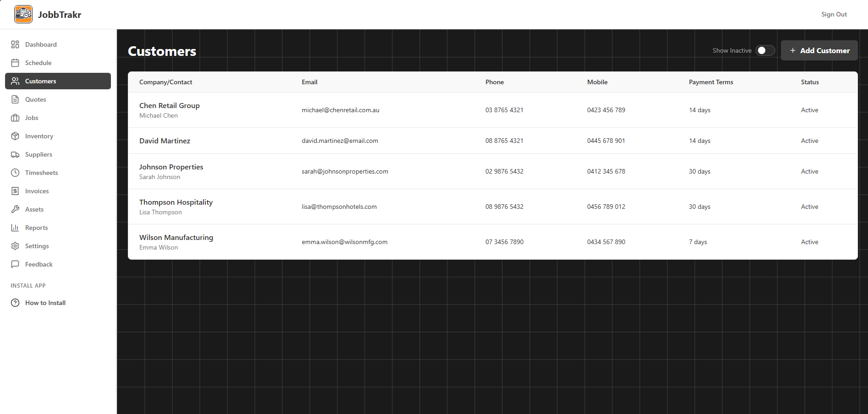Click the Add Customer button

819,50
